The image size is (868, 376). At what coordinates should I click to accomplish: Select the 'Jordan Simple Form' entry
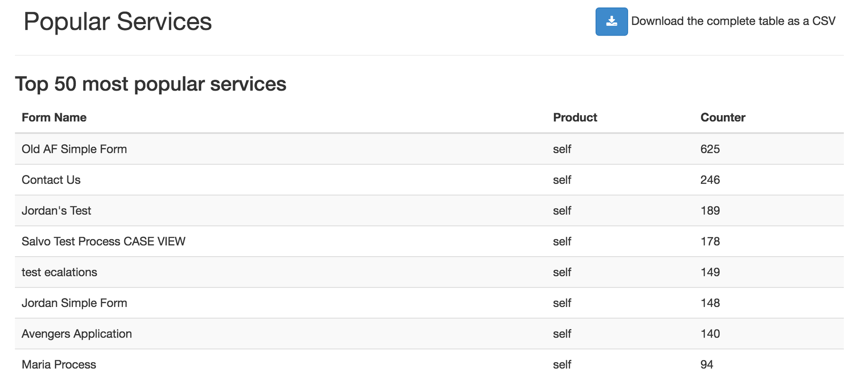74,303
